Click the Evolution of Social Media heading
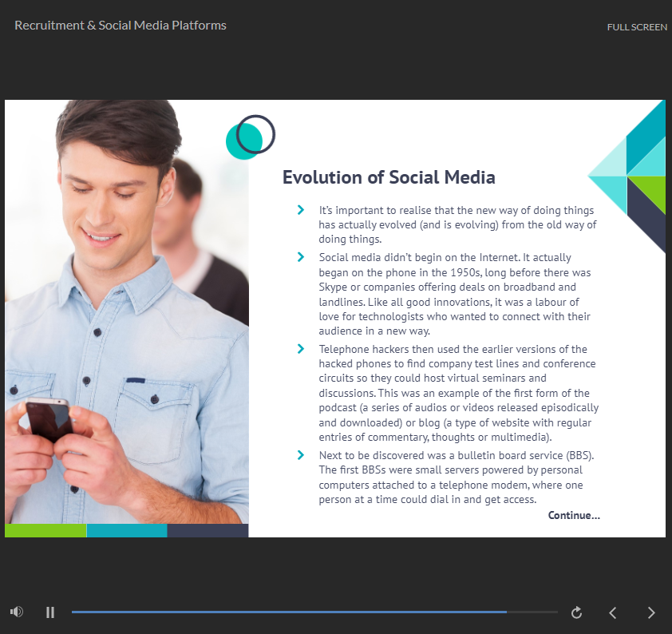Screen dimensions: 672x634 click(x=389, y=177)
